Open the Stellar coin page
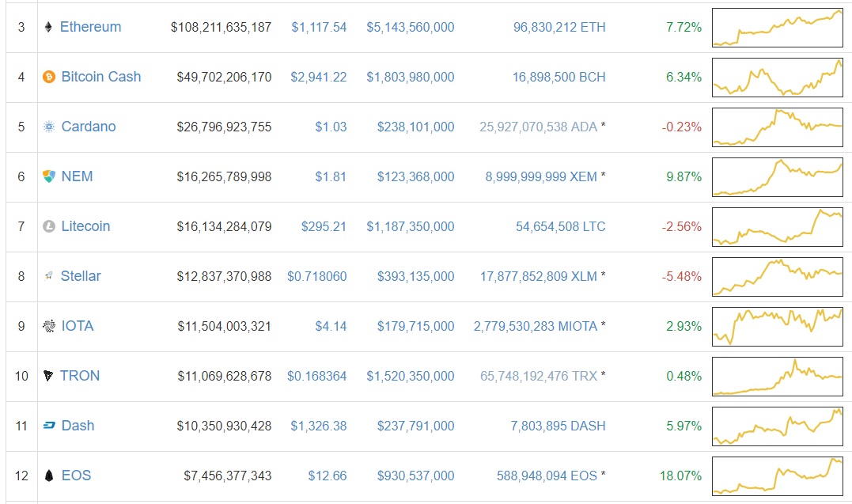This screenshot has width=852, height=504. pyautogui.click(x=81, y=275)
